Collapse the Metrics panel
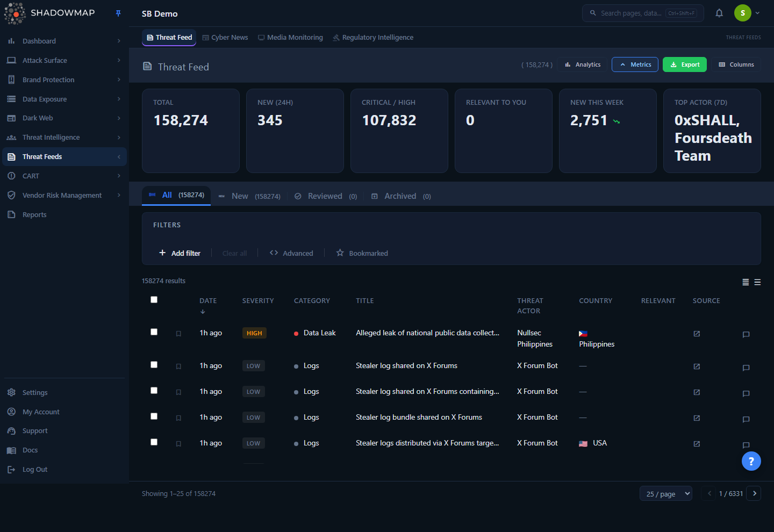Screen dimensions: 774x532 [x=635, y=64]
